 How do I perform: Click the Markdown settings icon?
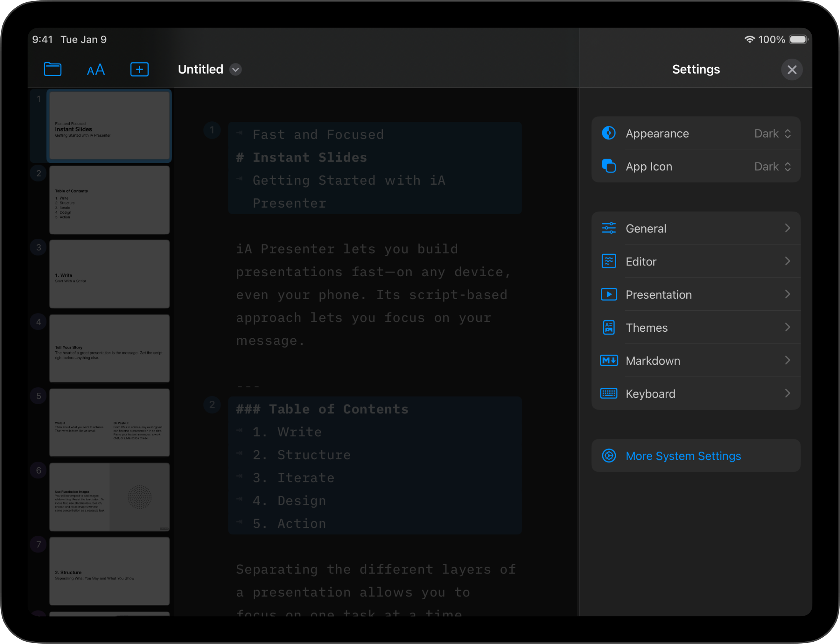(x=609, y=361)
